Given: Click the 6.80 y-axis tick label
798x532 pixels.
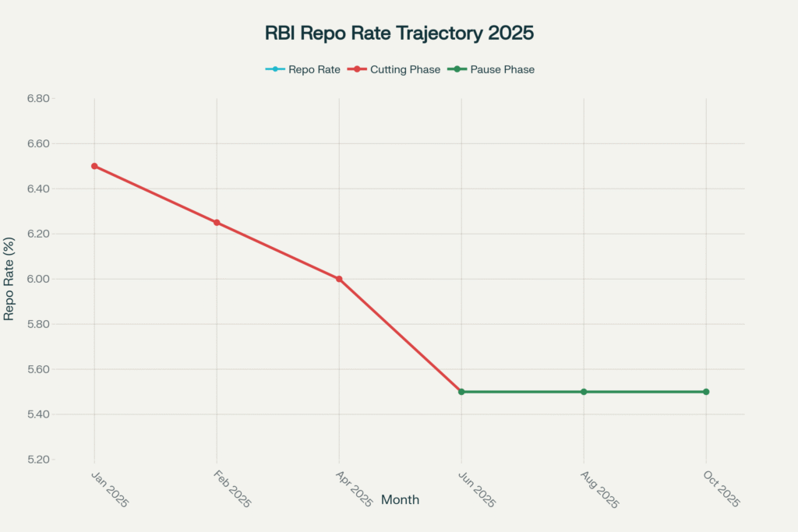Looking at the screenshot, I should 37,99.
